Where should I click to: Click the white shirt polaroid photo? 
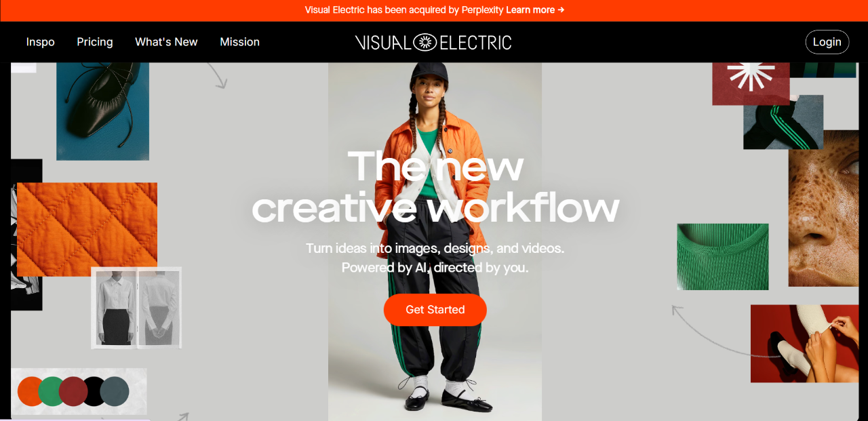pyautogui.click(x=136, y=308)
